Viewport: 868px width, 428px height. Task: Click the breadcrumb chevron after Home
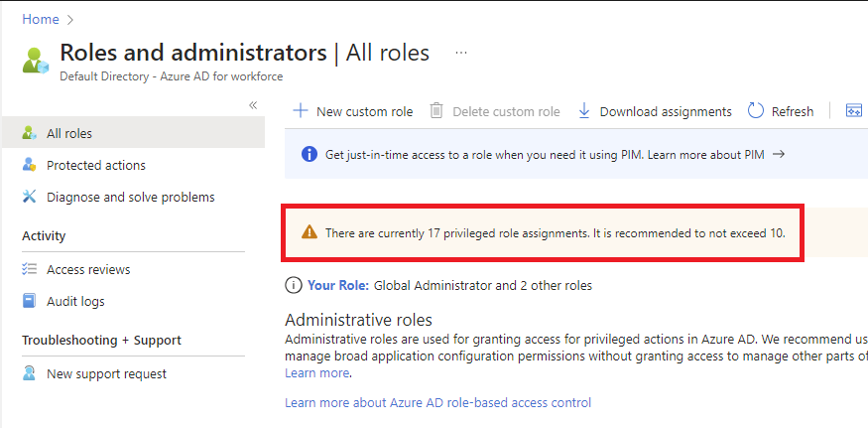[x=69, y=20]
